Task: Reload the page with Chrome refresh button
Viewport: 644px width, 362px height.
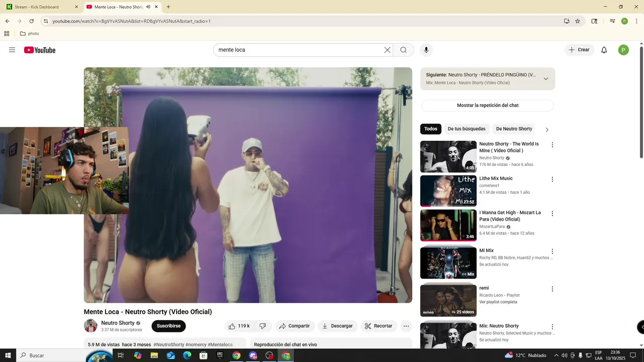Action: tap(32, 21)
